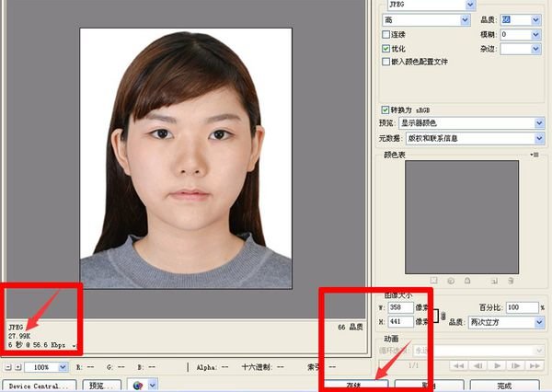The image size is (552, 392).
Task: Open the download speed menu arrow beside 56.6 Kbps
Action: click(74, 346)
